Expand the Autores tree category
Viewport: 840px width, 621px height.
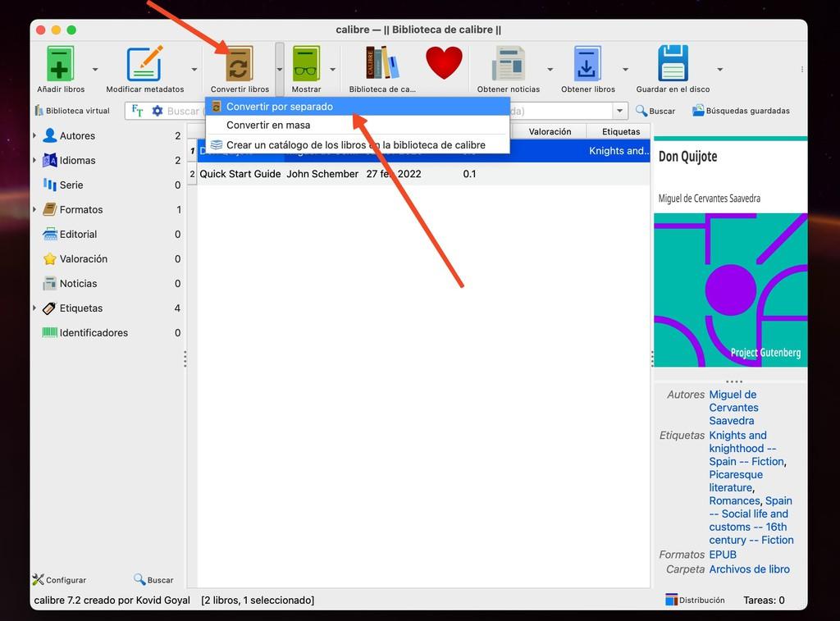tap(34, 135)
